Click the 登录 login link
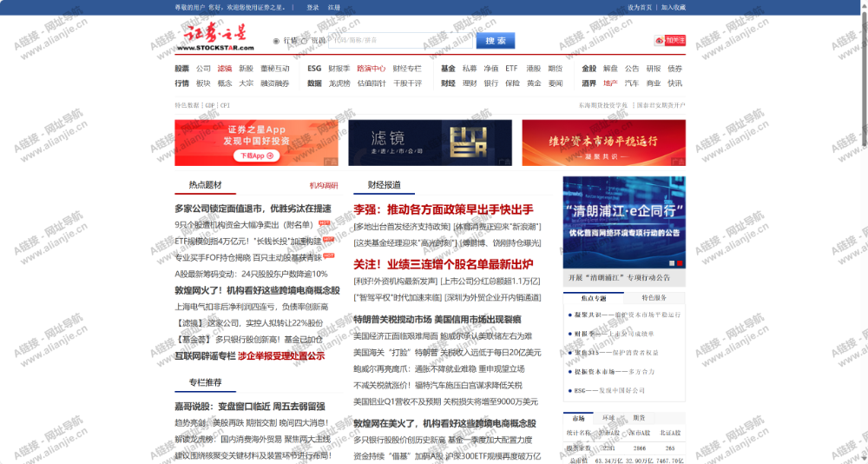 pyautogui.click(x=312, y=7)
